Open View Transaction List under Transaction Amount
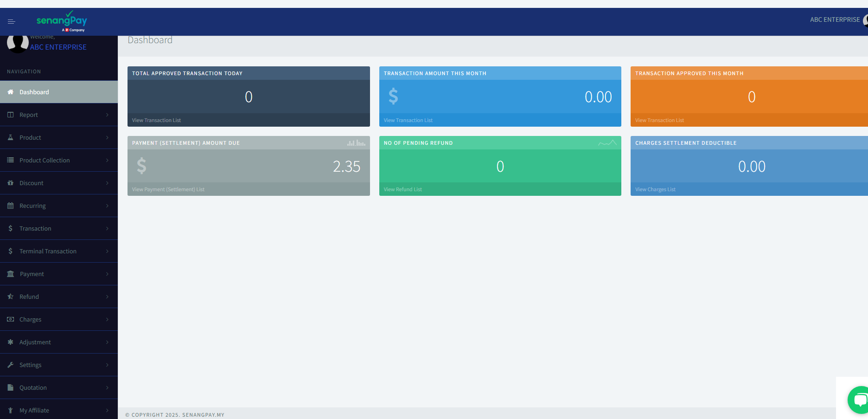This screenshot has width=868, height=419. tap(408, 120)
